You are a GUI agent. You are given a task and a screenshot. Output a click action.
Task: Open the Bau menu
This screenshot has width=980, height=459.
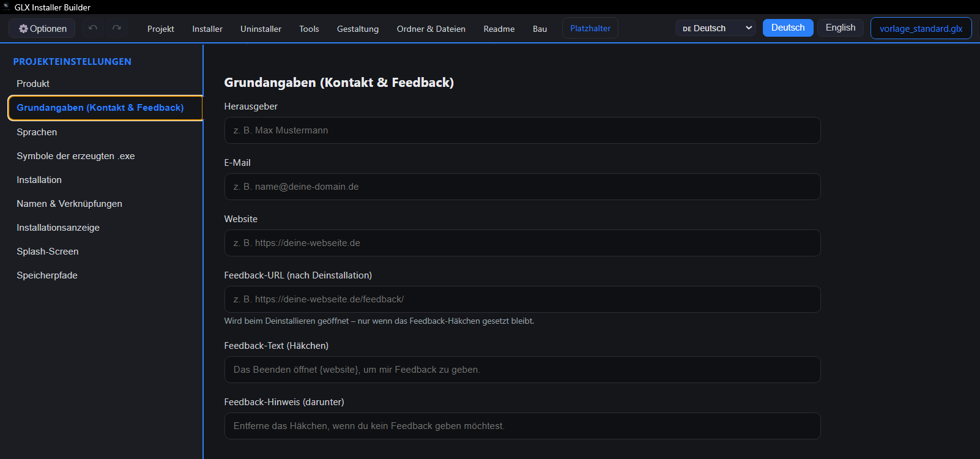pos(540,29)
